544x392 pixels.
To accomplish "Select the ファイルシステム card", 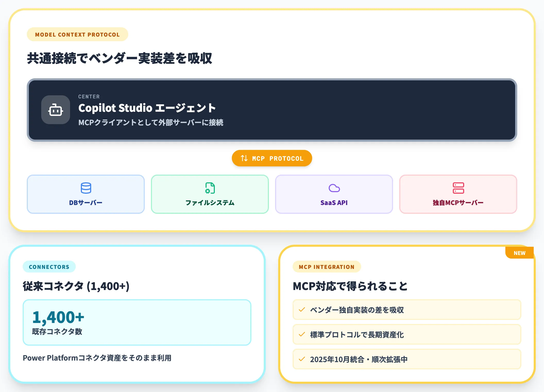I will click(x=210, y=194).
